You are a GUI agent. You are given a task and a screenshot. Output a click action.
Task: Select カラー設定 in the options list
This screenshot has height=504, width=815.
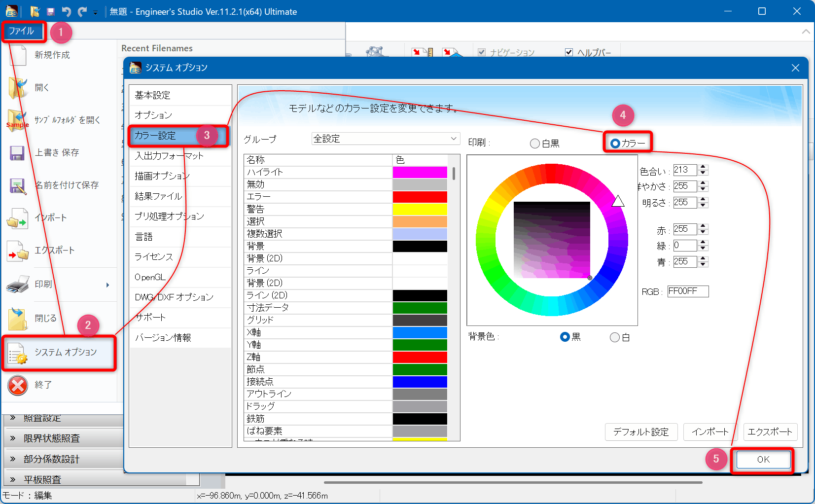click(x=180, y=136)
